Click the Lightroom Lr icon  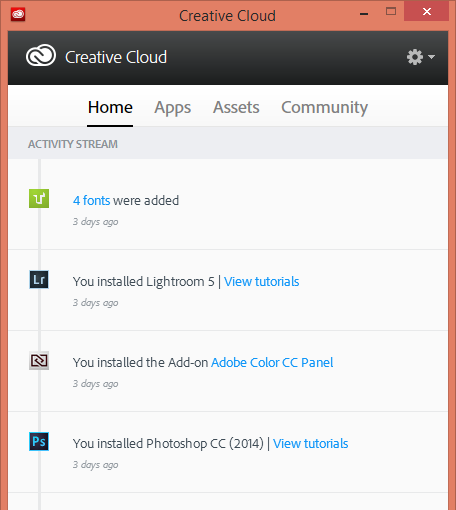coord(39,279)
